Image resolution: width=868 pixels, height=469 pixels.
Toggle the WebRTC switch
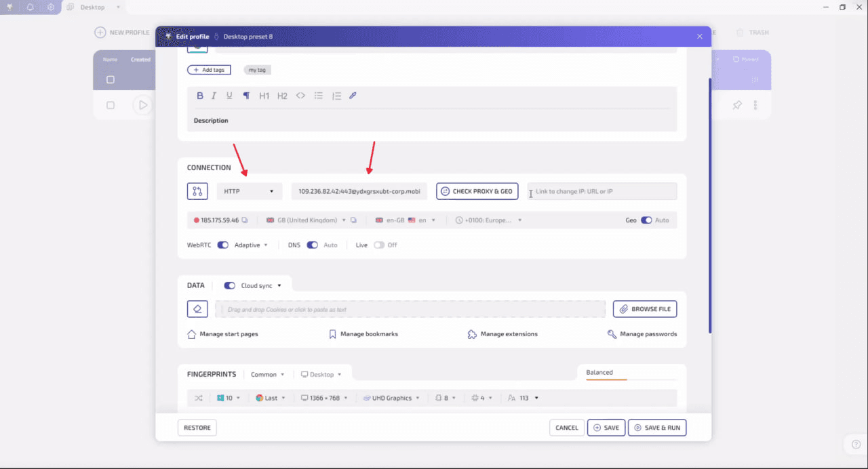[x=222, y=245]
